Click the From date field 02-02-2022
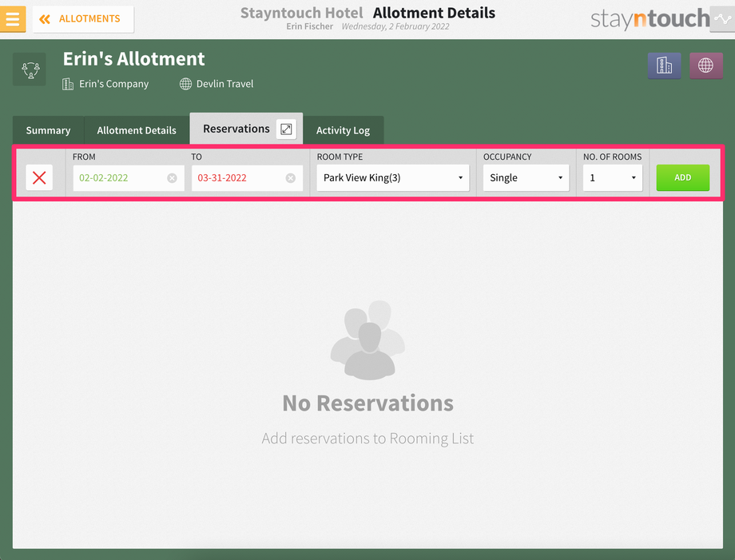Image resolution: width=735 pixels, height=560 pixels. pos(129,178)
